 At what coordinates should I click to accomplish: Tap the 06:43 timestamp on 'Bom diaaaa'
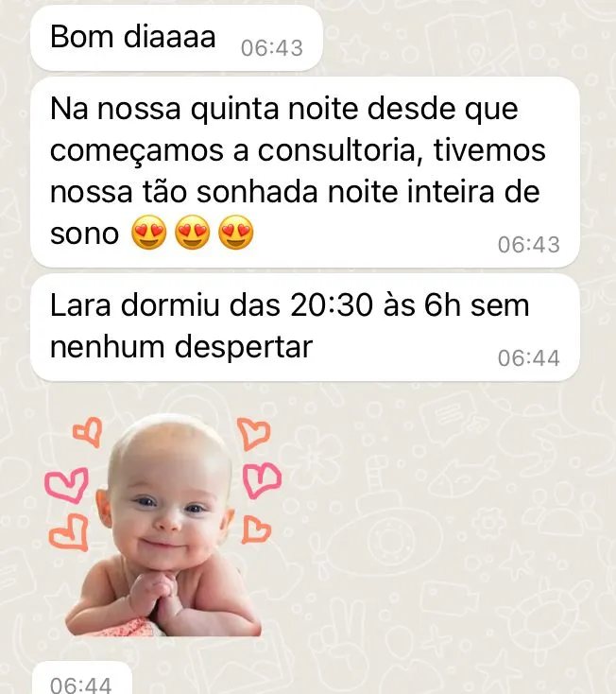coord(272,48)
